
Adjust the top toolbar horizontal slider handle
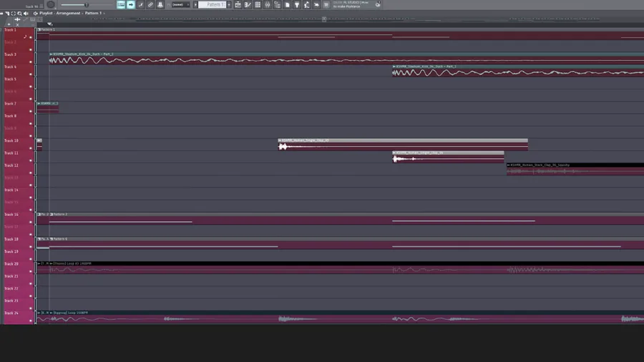pos(87,5)
